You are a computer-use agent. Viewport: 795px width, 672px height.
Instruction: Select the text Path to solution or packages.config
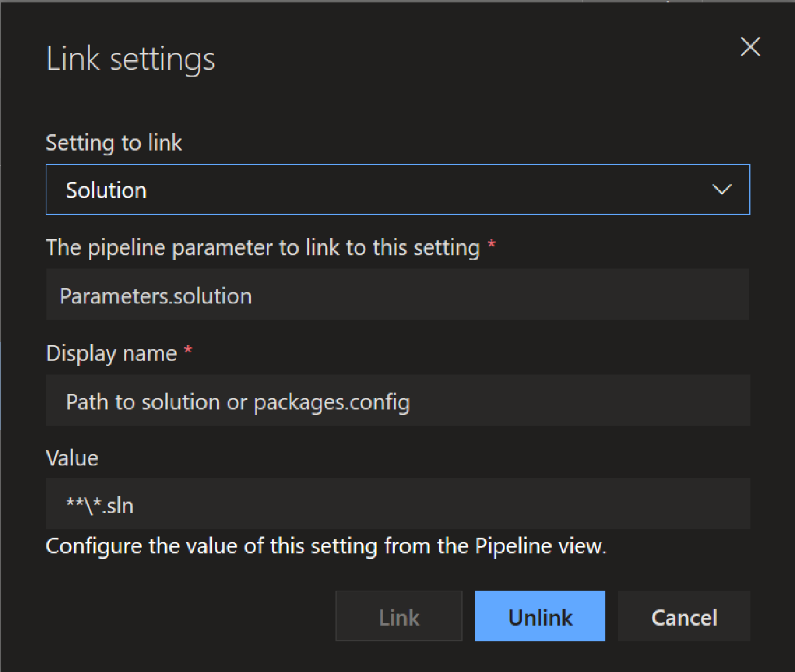[238, 402]
